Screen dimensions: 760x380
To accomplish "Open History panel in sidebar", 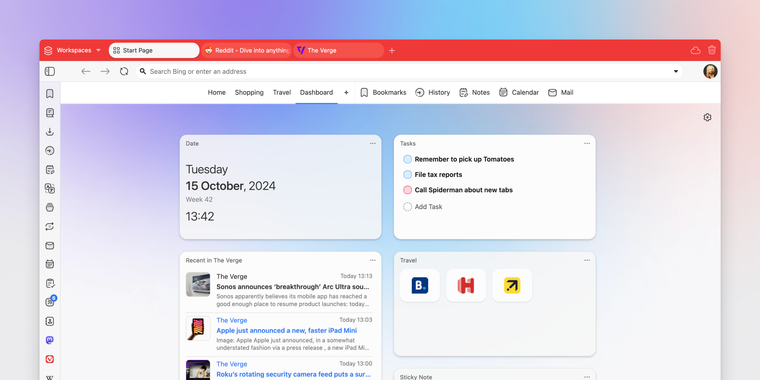I will (x=50, y=151).
